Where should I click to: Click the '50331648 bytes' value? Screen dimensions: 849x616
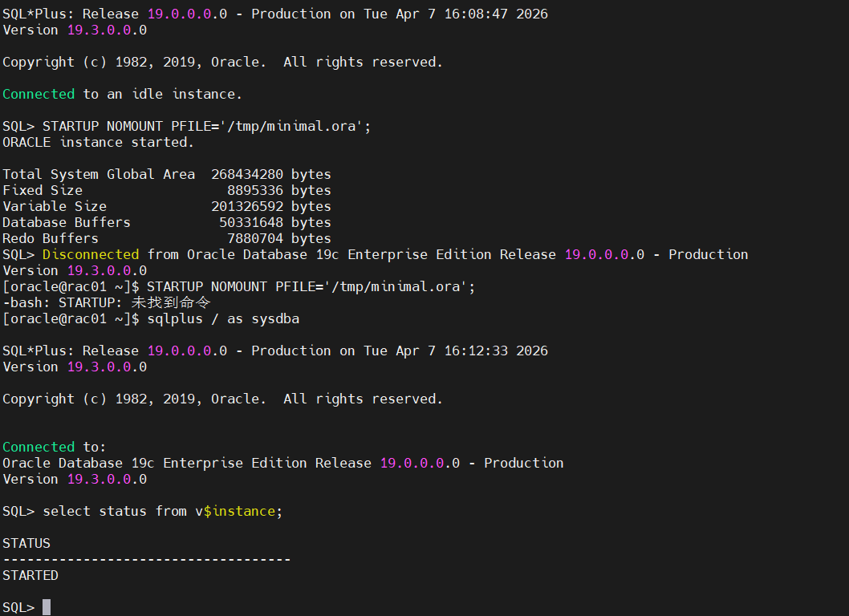(x=275, y=222)
